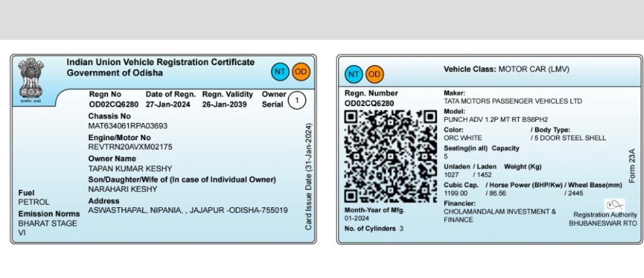Screen dimensions: 644x278
Task: Click the 'Chassis No' label
Action: (x=109, y=116)
